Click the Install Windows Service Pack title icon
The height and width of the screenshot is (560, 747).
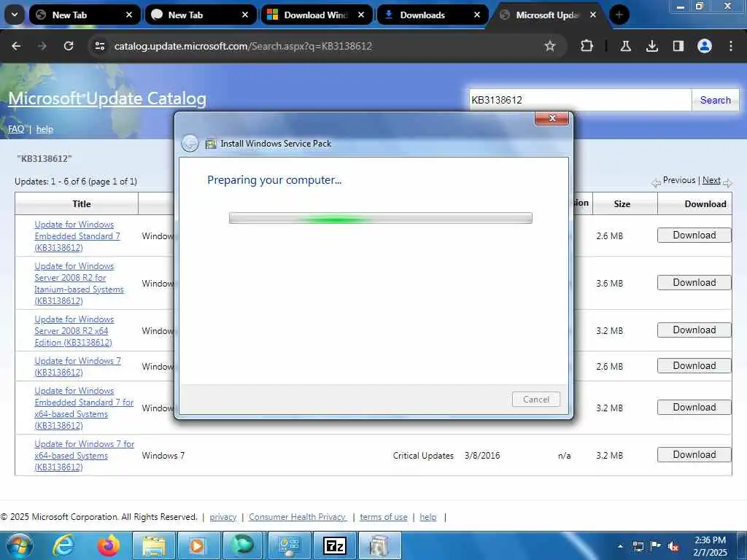click(x=211, y=144)
